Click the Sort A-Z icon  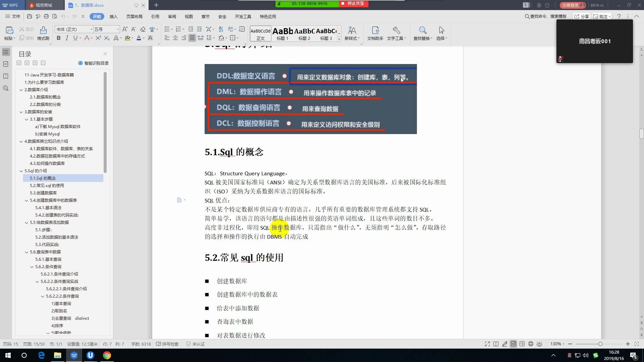click(x=221, y=29)
